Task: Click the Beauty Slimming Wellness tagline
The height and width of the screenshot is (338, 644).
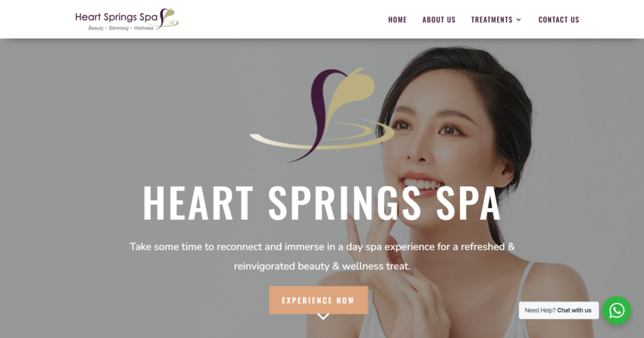Action: [x=121, y=28]
